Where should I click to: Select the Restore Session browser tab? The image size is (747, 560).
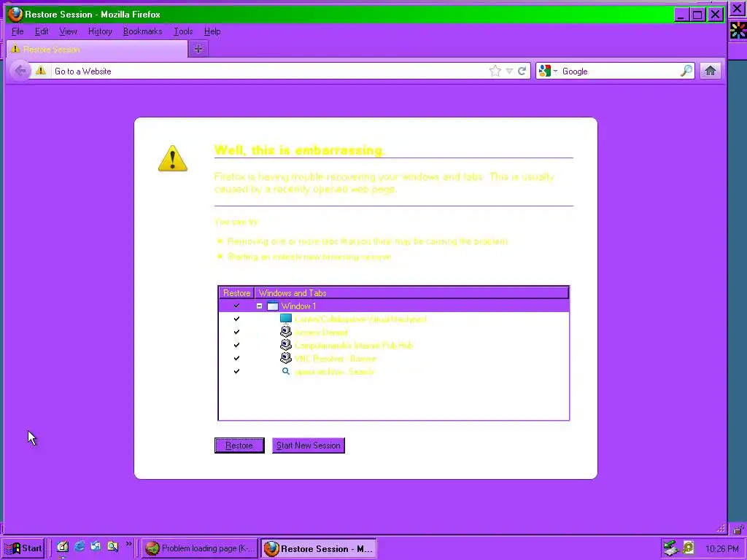[97, 49]
